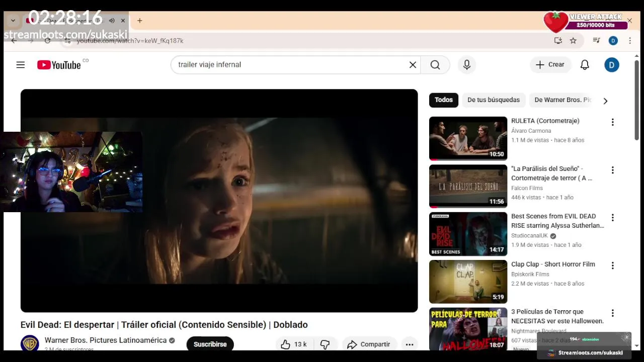Open the Warner Bros. channel avatar
This screenshot has width=644, height=362.
30,344
